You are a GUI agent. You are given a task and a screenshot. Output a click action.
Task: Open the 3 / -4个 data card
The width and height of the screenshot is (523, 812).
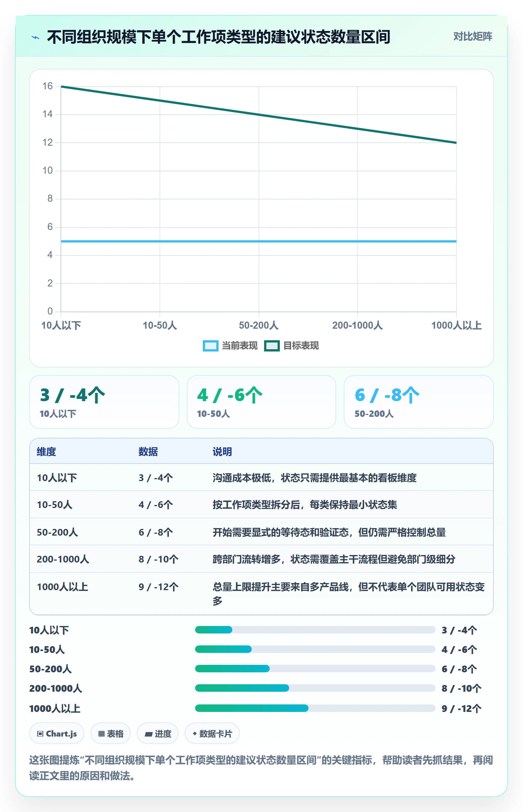[104, 402]
